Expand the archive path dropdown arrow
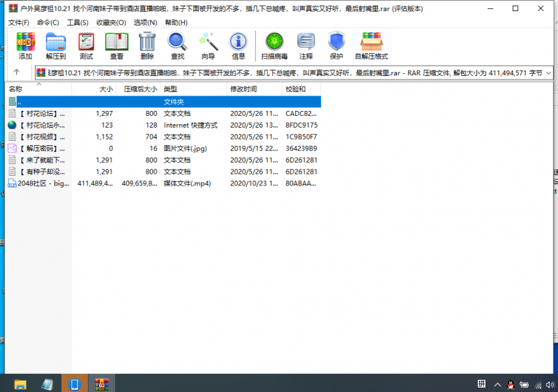The height and width of the screenshot is (392, 558). click(x=548, y=73)
